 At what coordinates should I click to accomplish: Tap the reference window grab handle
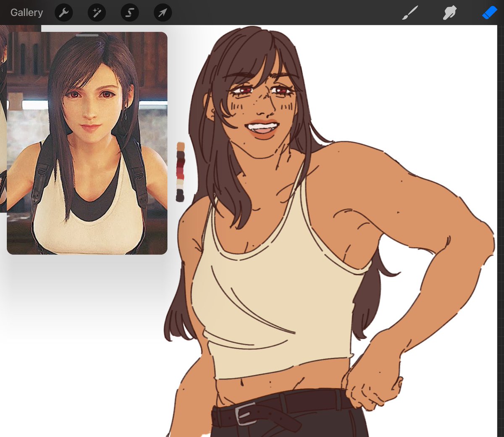pos(87,35)
